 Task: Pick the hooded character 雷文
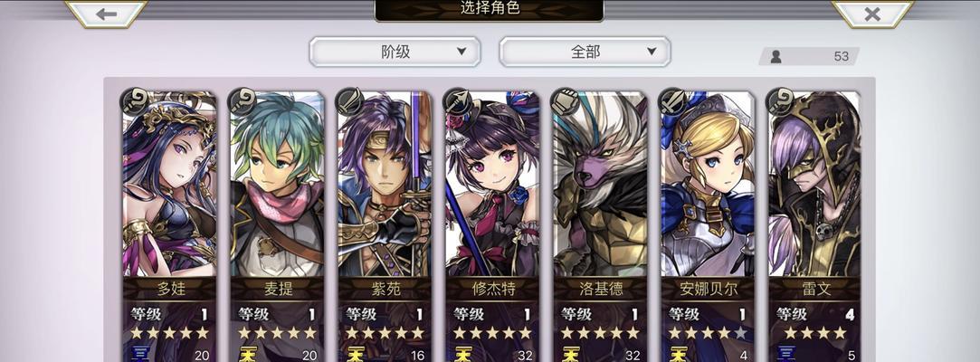pos(814,226)
